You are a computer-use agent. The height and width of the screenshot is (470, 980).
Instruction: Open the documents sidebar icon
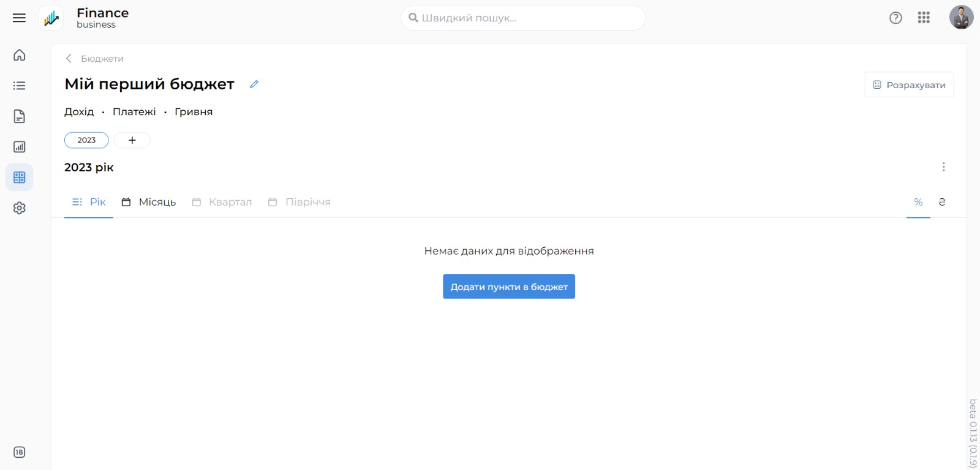(x=19, y=116)
